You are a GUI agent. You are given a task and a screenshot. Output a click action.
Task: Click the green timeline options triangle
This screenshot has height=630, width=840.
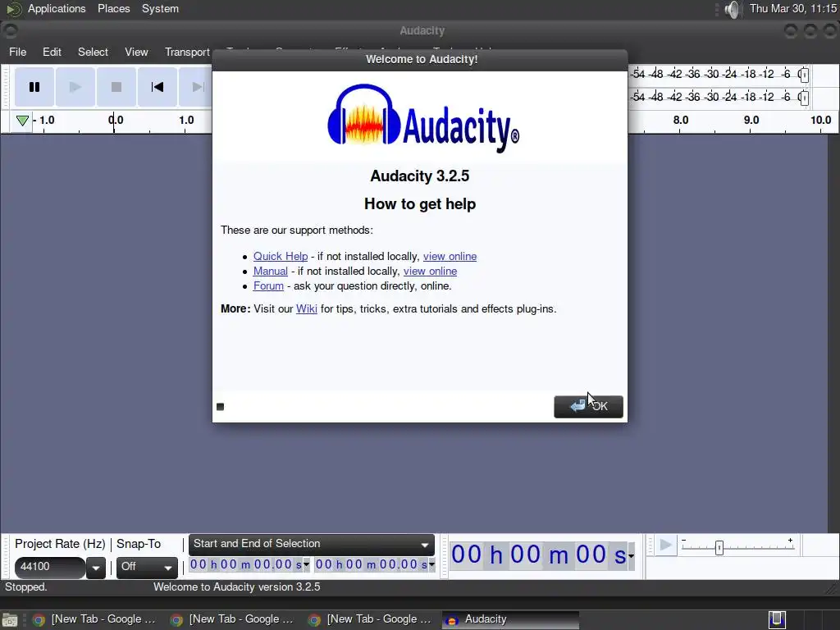pyautogui.click(x=22, y=121)
